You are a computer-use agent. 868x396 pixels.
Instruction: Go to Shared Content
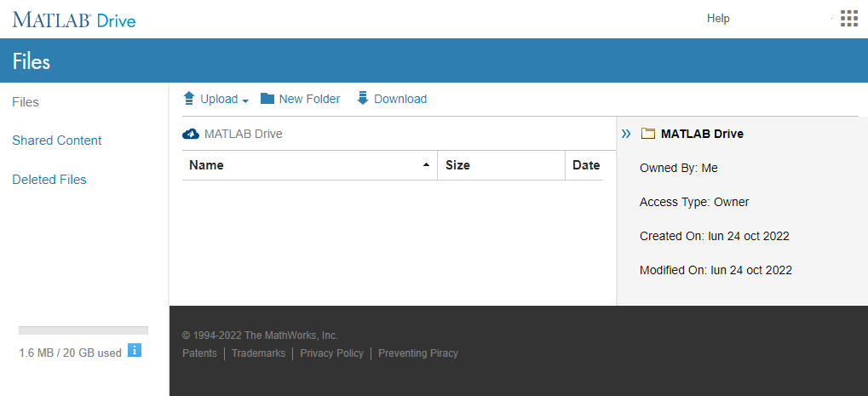pos(57,141)
